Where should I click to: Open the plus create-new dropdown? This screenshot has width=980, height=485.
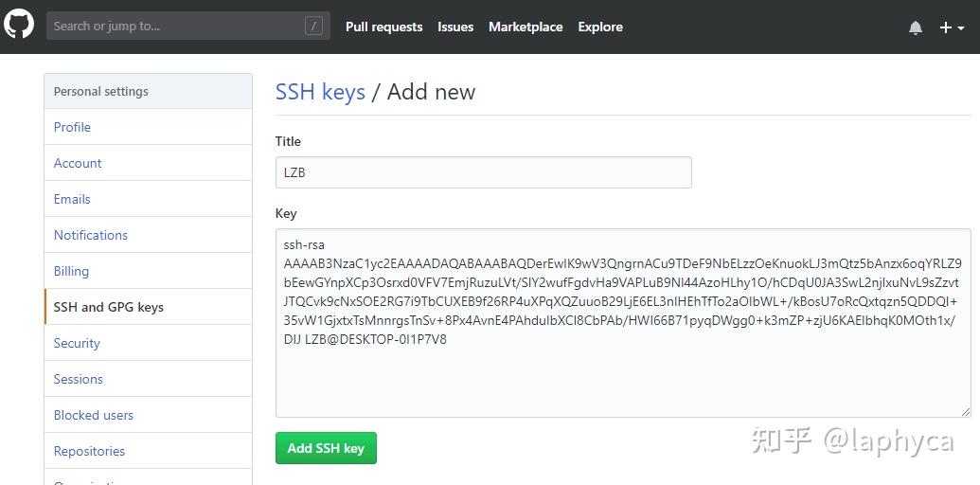951,27
